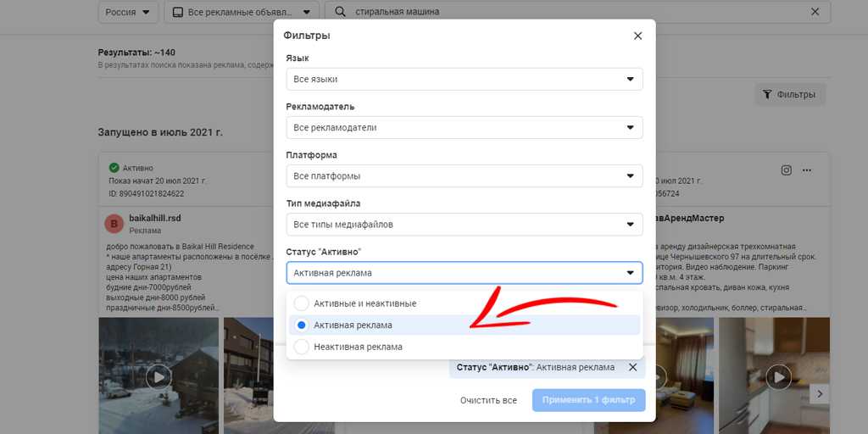The width and height of the screenshot is (868, 434).
Task: Click the baikalhill.rsd avatar icon
Action: (x=114, y=224)
